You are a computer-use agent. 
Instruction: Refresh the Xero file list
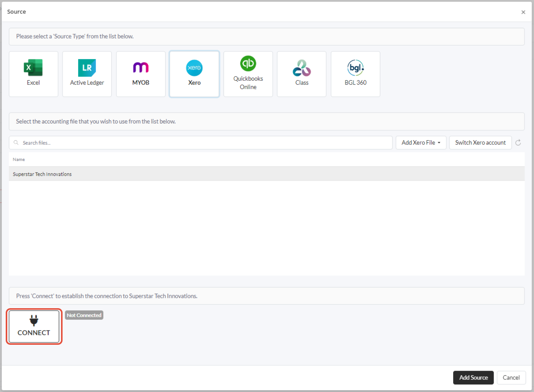coord(518,142)
